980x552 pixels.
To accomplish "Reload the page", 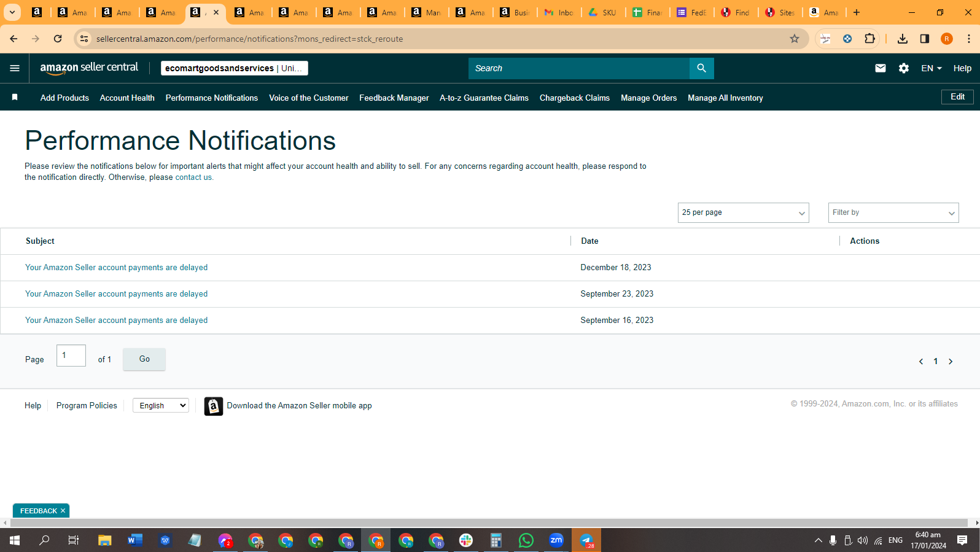I will [x=58, y=39].
